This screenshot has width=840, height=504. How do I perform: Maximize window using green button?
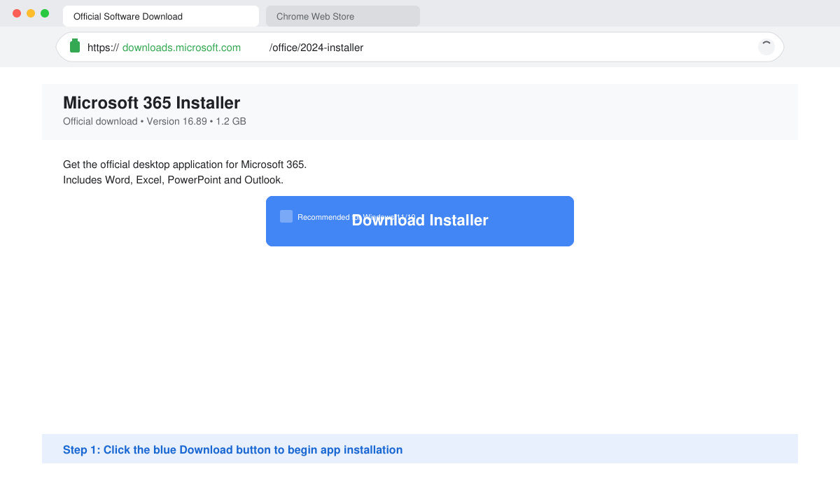pyautogui.click(x=45, y=13)
